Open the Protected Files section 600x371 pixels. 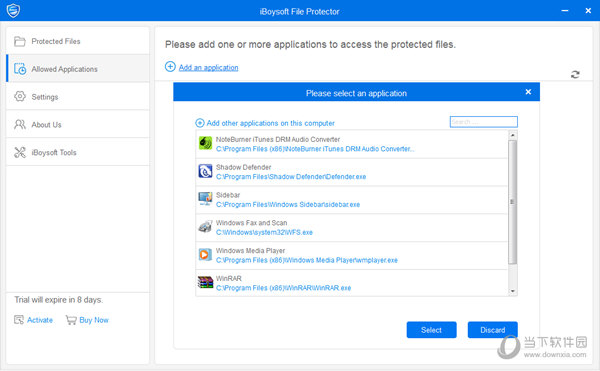[78, 41]
